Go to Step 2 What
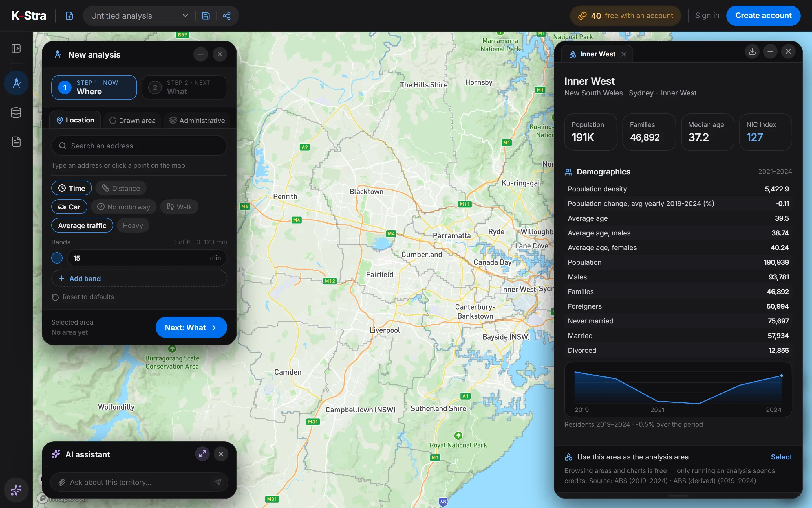The width and height of the screenshot is (812, 508). click(184, 87)
